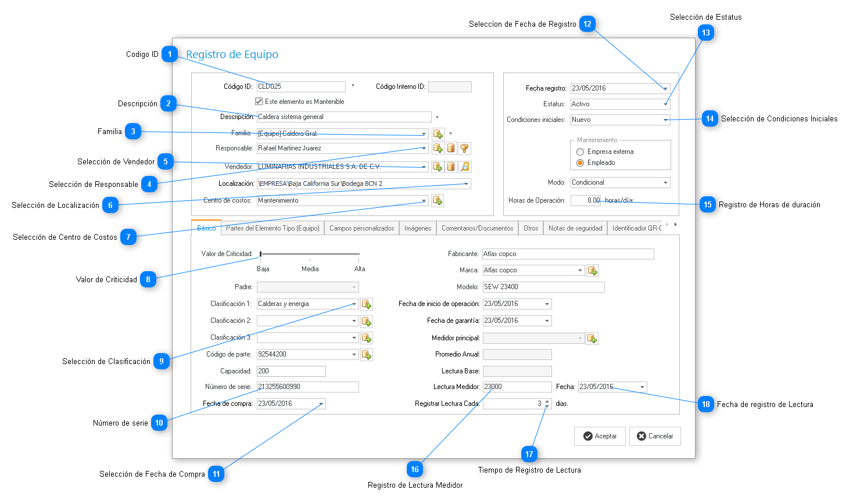Click the filter funnel icon beside Responsable
This screenshot has height=504, width=853.
click(x=464, y=149)
